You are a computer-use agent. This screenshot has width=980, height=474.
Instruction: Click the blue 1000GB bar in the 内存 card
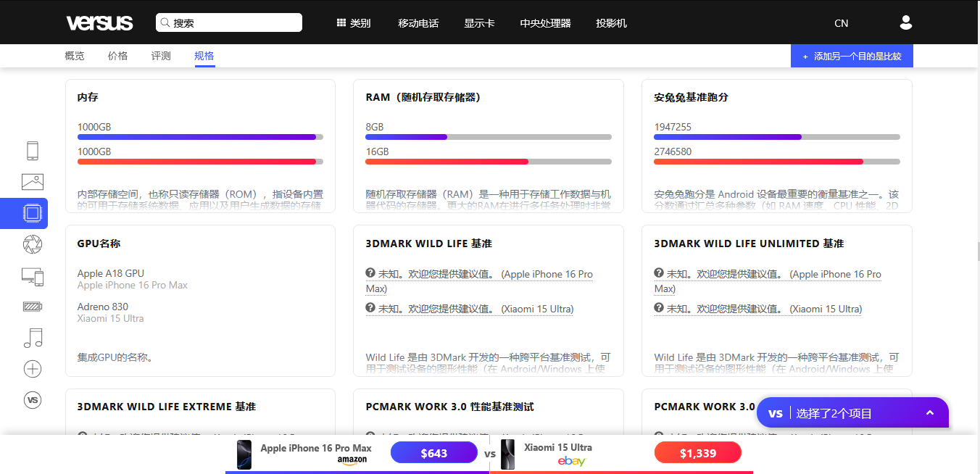[x=196, y=137]
